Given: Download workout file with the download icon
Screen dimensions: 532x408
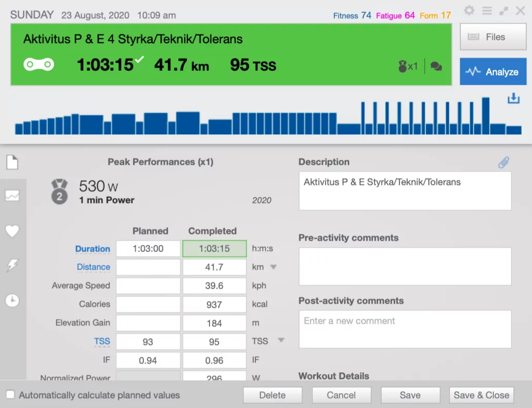Looking at the screenshot, I should [x=513, y=98].
